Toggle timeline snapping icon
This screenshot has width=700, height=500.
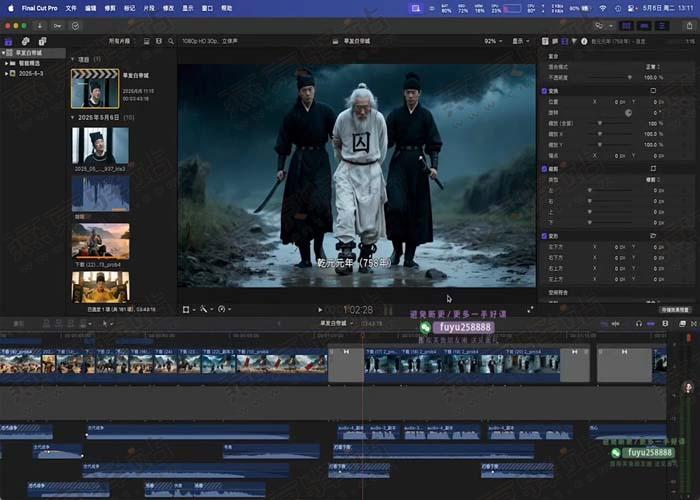click(651, 324)
